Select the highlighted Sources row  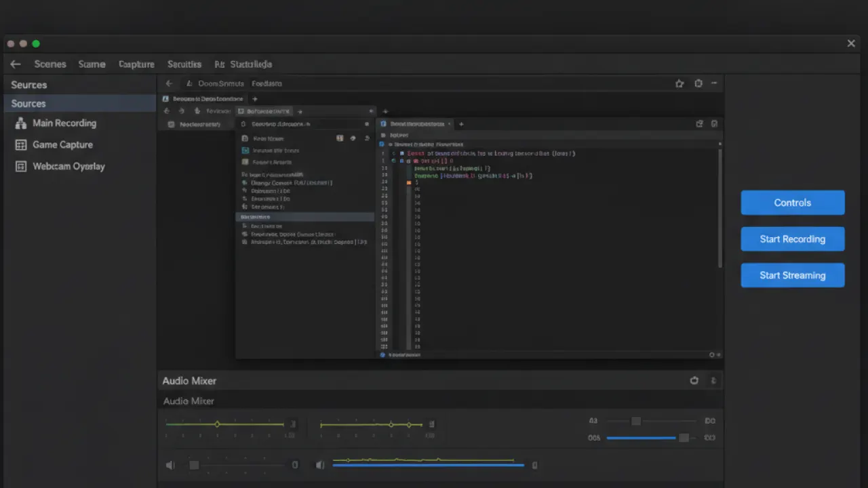(80, 104)
